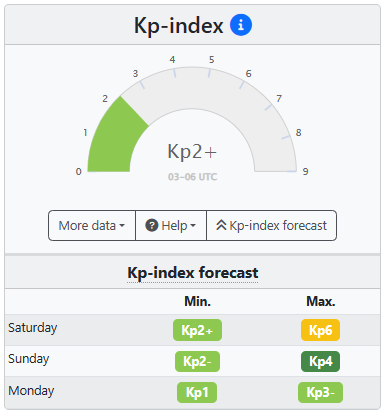This screenshot has width=384, height=416.
Task: Collapse the Kp-index forecast section
Action: click(272, 225)
